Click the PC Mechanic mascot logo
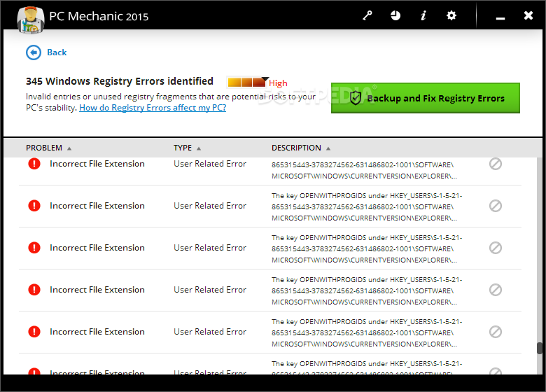Screen dimensions: 546x392 [x=31, y=20]
